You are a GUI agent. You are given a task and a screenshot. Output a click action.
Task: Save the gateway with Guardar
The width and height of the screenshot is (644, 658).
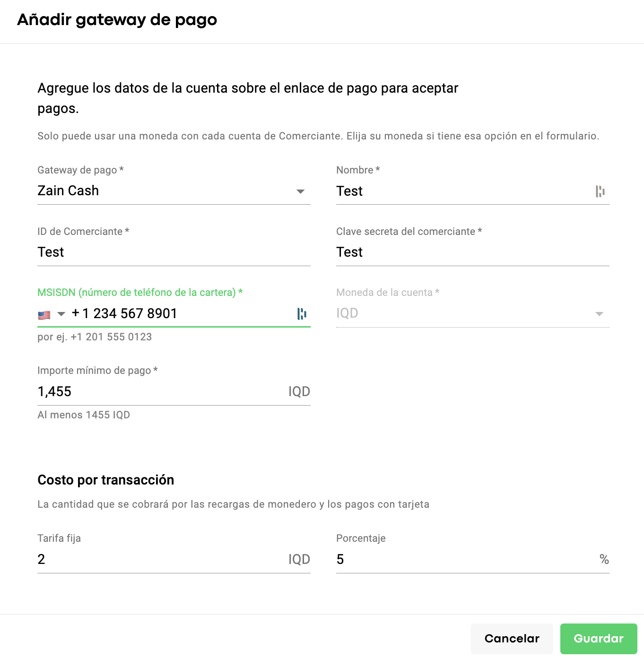click(x=598, y=639)
